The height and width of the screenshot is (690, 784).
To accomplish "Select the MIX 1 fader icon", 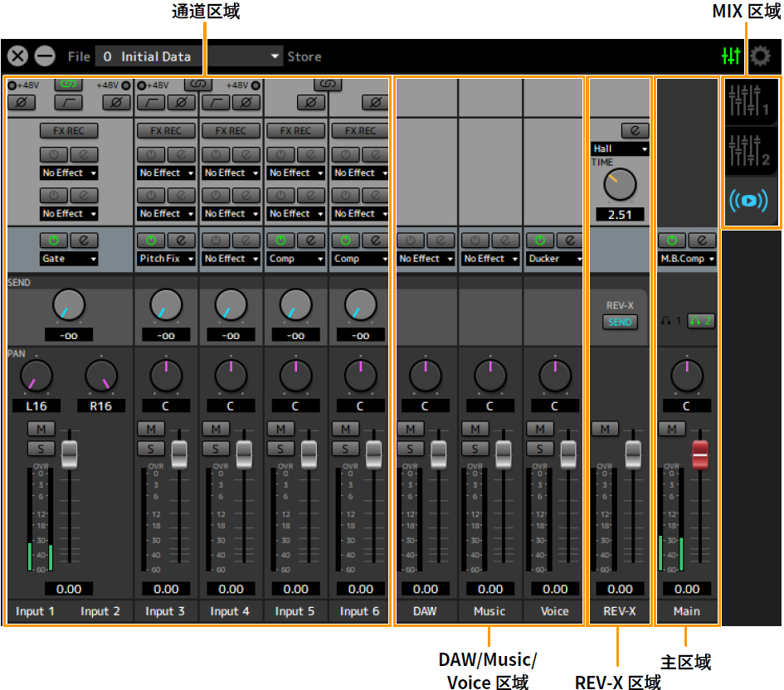I will [750, 101].
